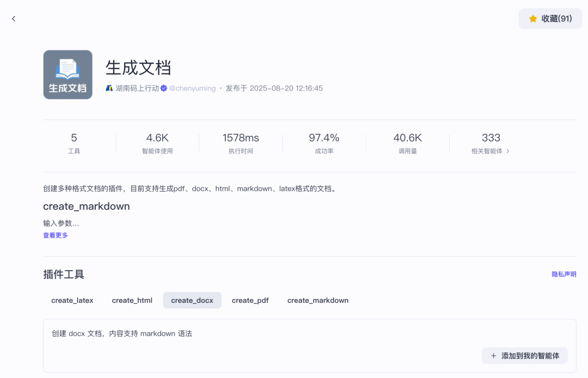588x378 pixels.
Task: Expand description with 查看更多
Action: point(56,235)
